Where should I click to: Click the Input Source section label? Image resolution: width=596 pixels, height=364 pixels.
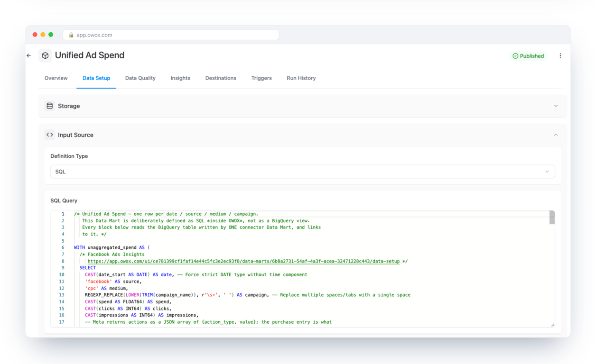tap(75, 135)
